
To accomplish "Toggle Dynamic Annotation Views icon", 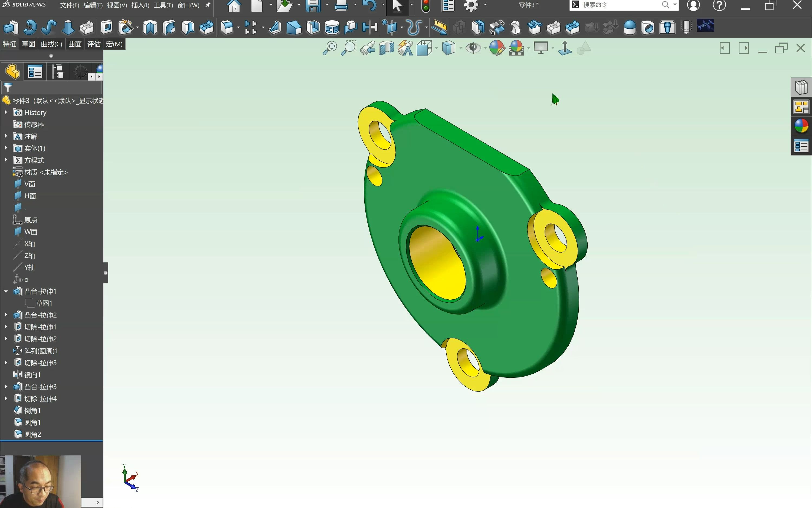I will [406, 48].
